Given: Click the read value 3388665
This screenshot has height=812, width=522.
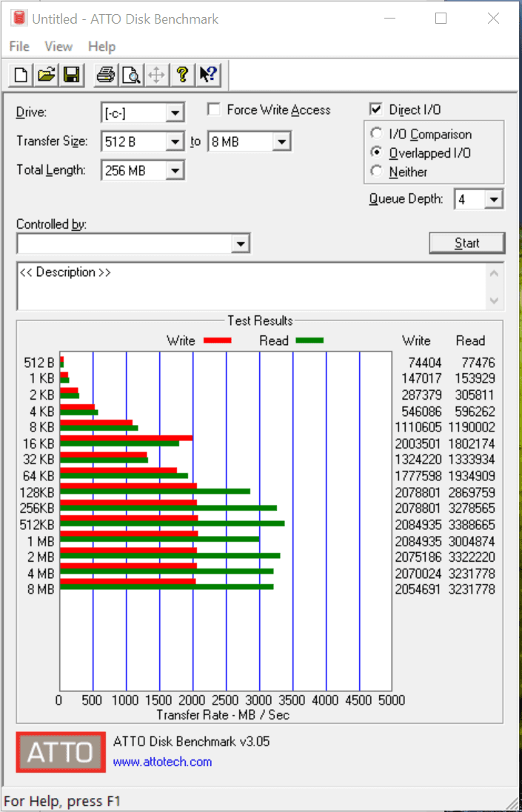Looking at the screenshot, I should 472,525.
